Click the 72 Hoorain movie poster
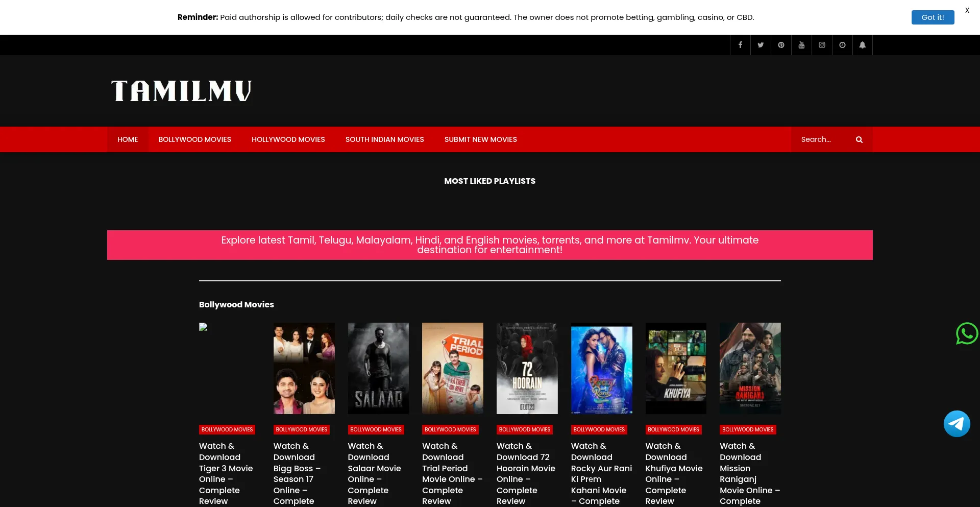This screenshot has width=980, height=507. (527, 368)
